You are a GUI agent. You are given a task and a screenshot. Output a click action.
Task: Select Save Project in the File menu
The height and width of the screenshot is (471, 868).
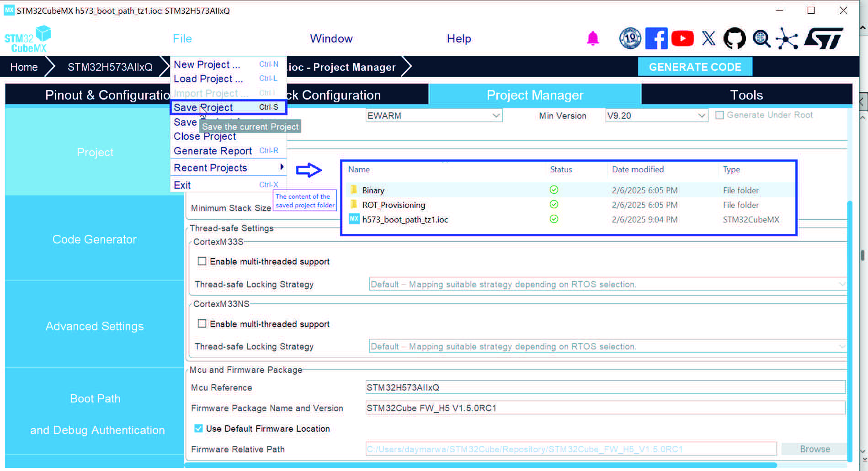point(228,107)
